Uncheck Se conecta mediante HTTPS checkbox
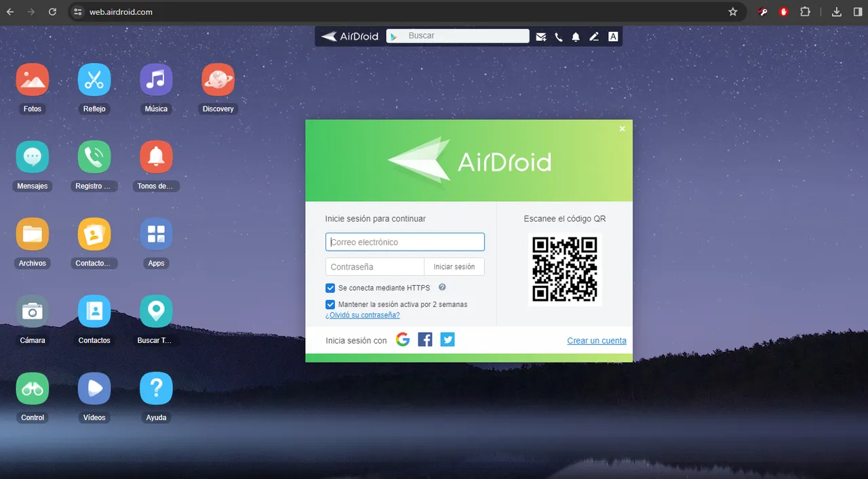 330,288
